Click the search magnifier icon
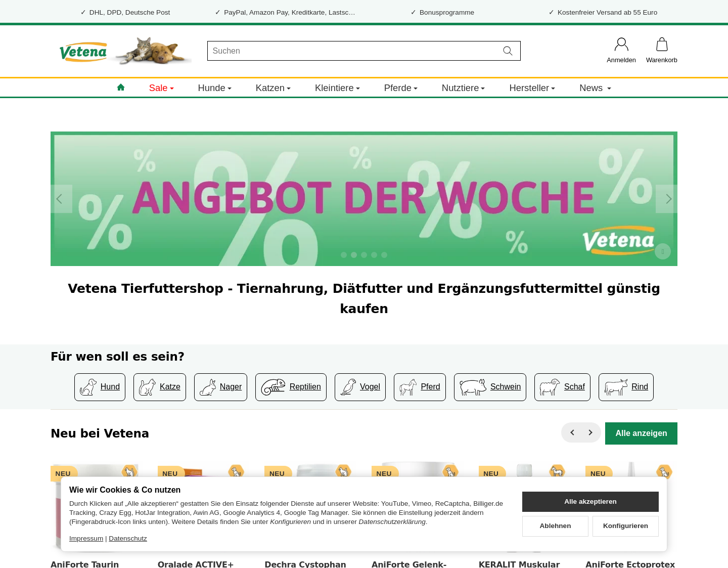728x568 pixels. (x=508, y=51)
